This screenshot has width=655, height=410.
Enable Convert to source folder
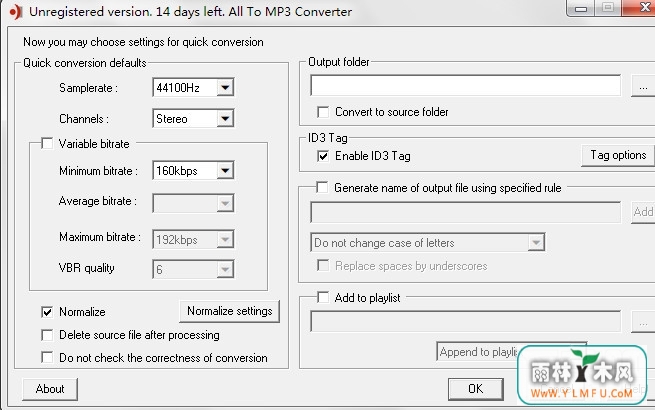[x=323, y=112]
